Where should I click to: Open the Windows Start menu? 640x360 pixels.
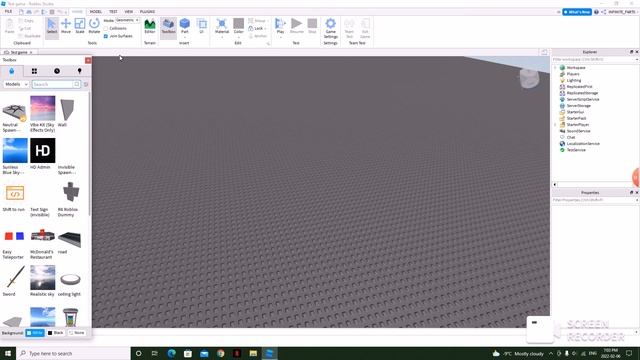8,353
